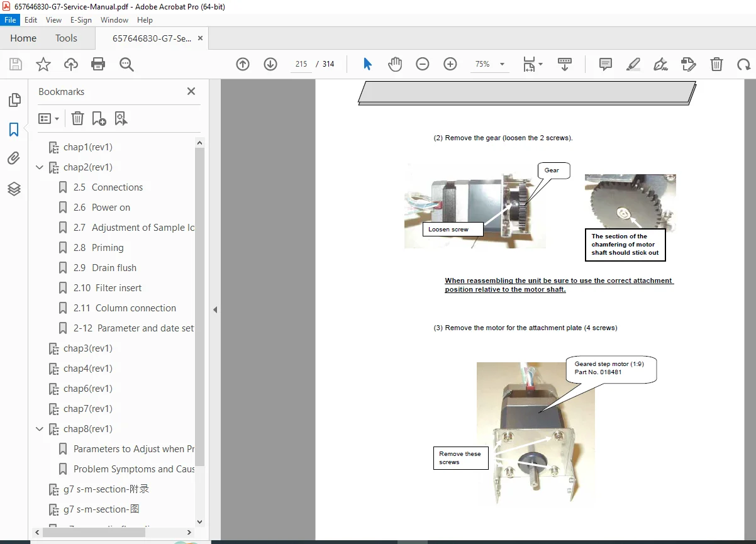Toggle the Bookmarks side panel icon

click(14, 130)
